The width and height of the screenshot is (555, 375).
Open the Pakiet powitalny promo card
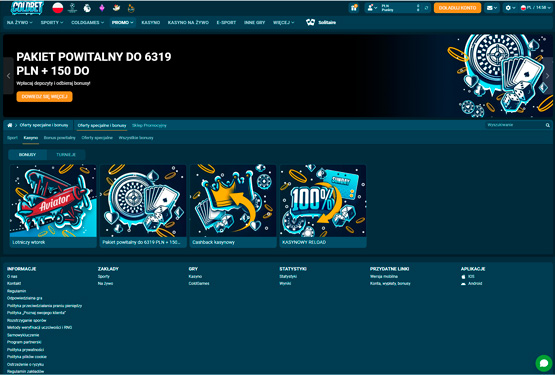pyautogui.click(x=143, y=206)
